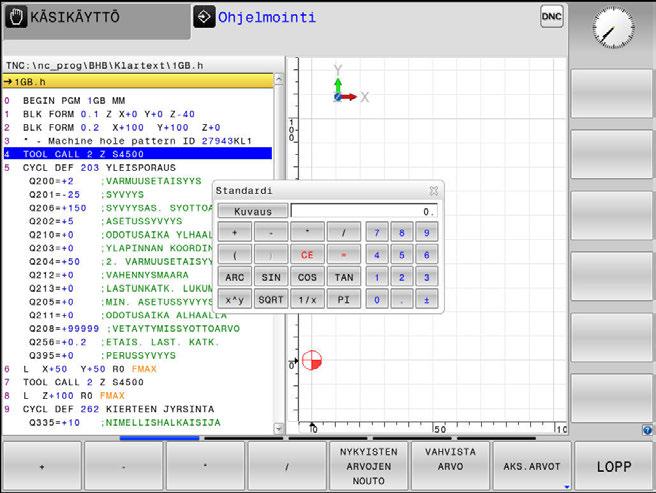Screen dimensions: 656x493
Task: Click calculator plus operator key
Action: 235,232
